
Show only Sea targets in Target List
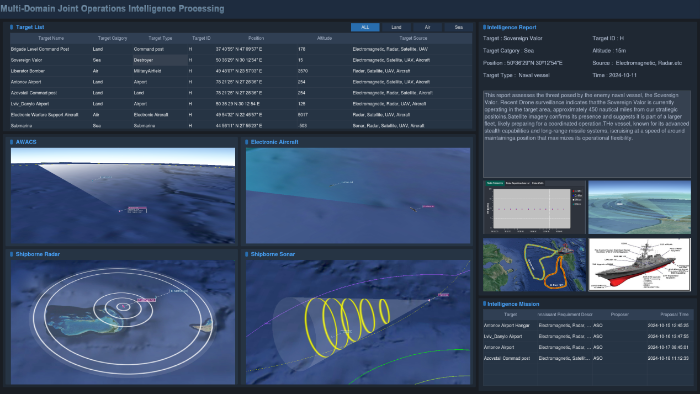(458, 27)
